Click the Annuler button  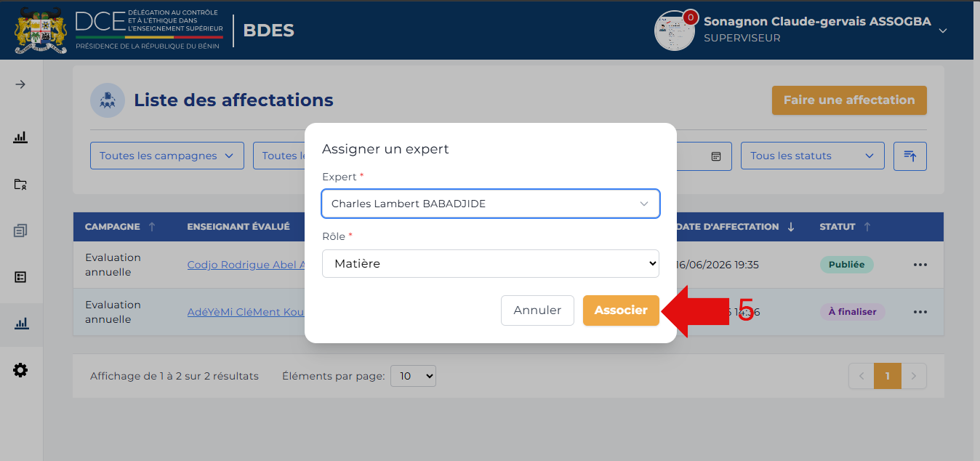click(537, 310)
